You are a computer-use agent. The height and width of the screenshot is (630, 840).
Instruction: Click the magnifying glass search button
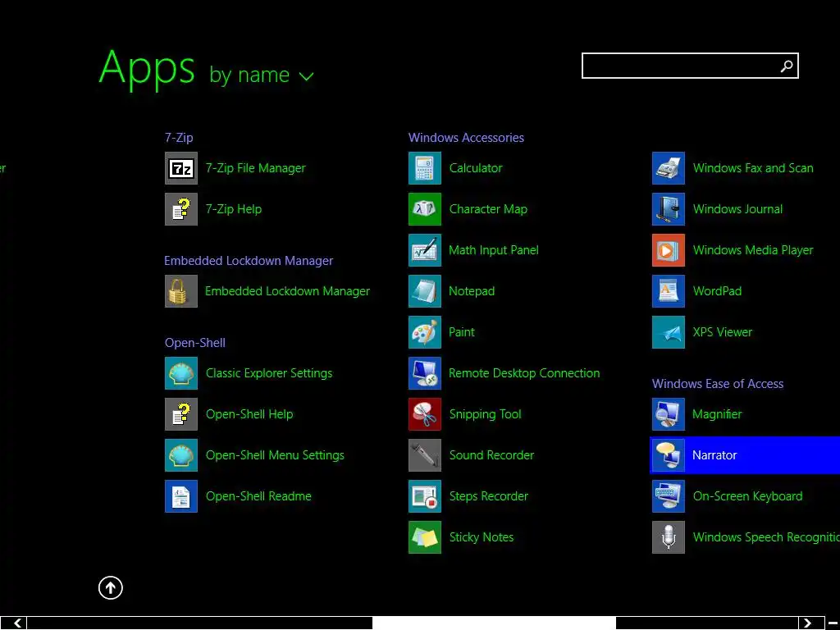pos(787,66)
